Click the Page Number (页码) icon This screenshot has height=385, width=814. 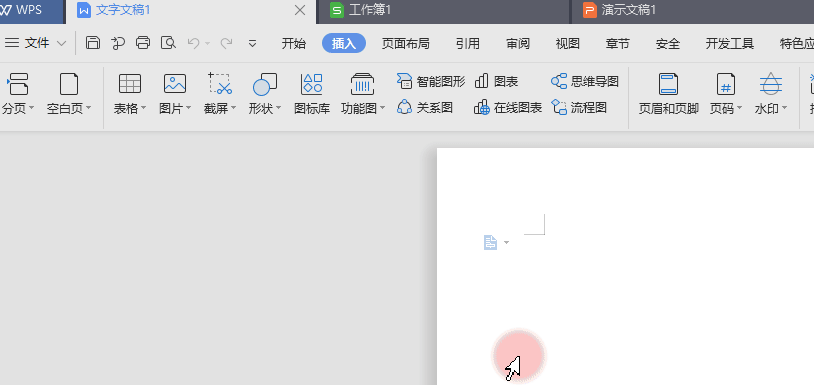click(726, 84)
